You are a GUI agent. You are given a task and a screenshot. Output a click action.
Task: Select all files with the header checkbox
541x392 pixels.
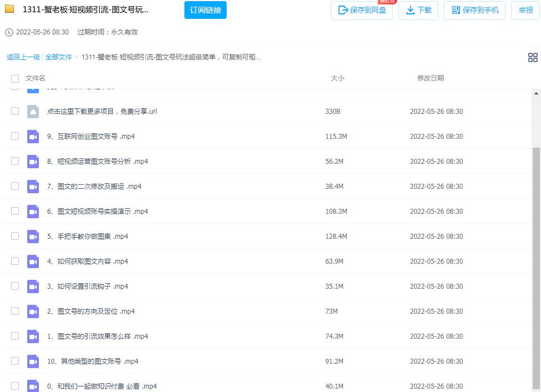[15, 79]
